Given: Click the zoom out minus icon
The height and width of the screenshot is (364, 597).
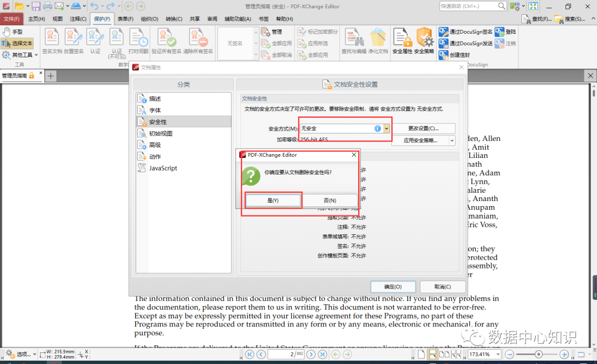Looking at the screenshot, I should point(510,355).
